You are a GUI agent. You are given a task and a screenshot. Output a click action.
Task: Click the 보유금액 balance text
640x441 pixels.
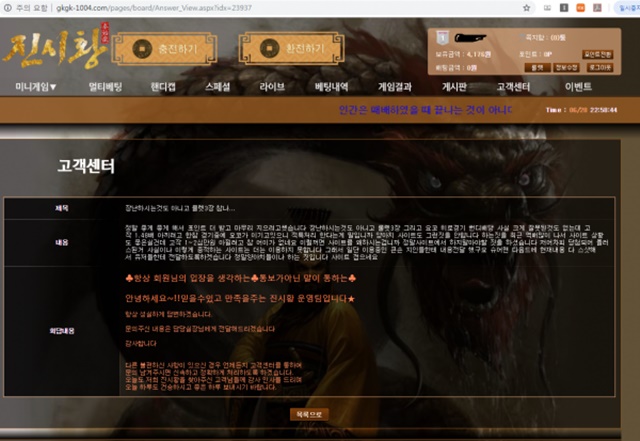tap(463, 54)
